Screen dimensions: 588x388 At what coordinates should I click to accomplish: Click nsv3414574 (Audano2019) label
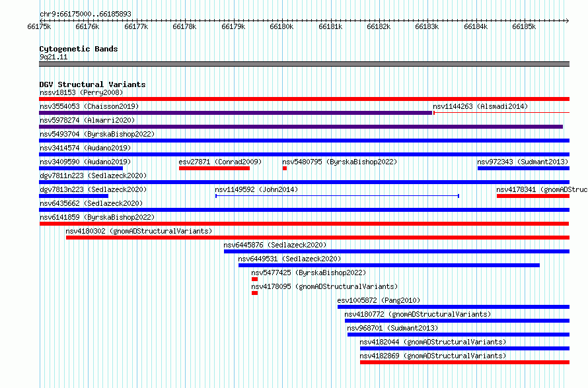(85, 148)
